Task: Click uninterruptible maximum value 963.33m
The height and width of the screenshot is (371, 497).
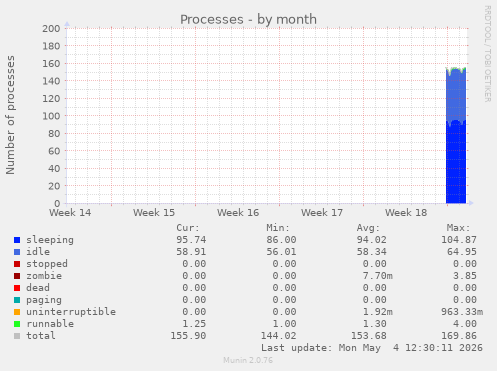Action: coord(462,312)
